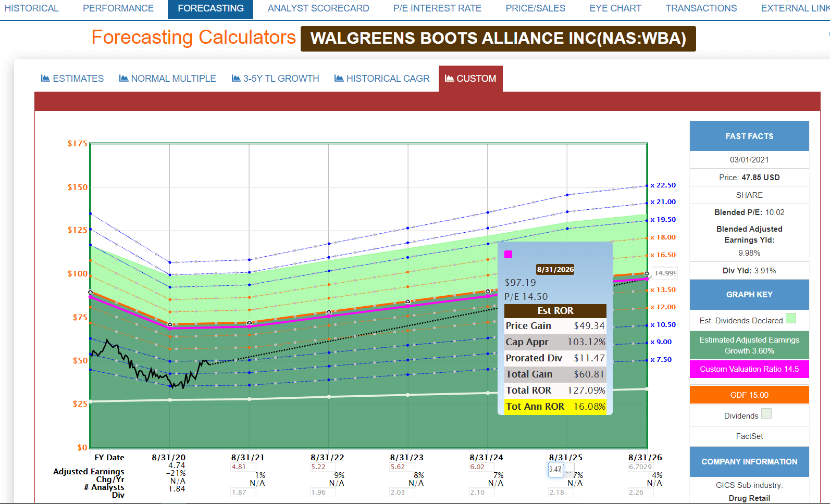Open the 3-5Y TL GROWTH calculator tab

pyautogui.click(x=275, y=79)
